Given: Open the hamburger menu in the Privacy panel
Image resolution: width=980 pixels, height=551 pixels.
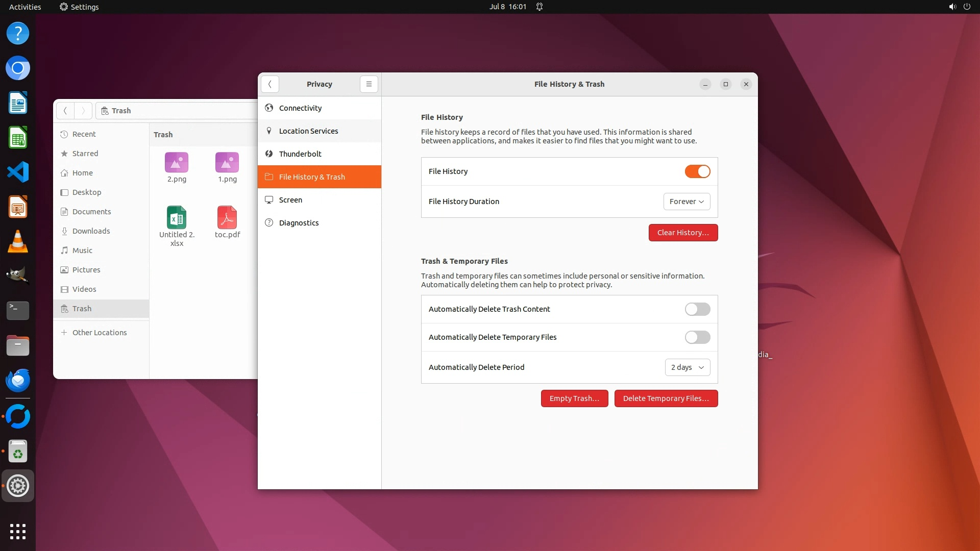Looking at the screenshot, I should [x=369, y=84].
